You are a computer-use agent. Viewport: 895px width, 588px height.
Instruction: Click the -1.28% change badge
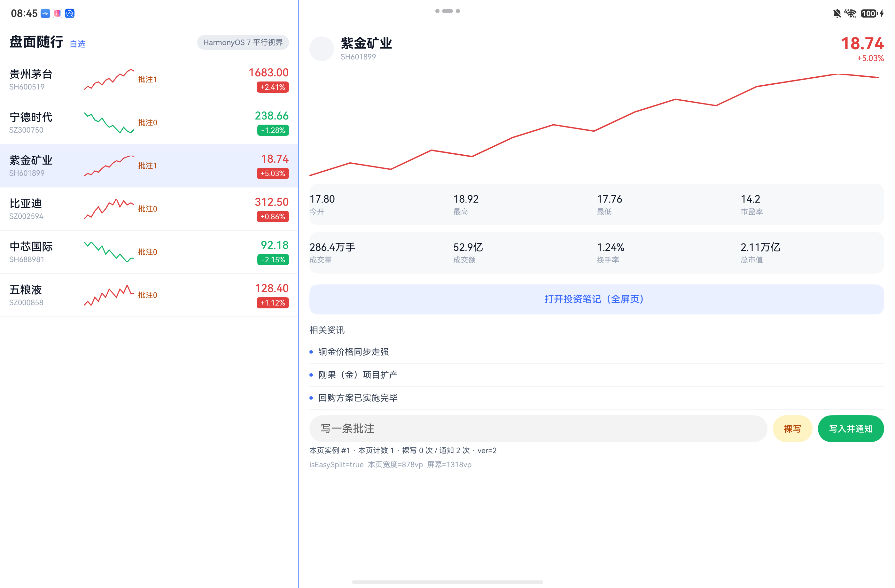[x=273, y=130]
